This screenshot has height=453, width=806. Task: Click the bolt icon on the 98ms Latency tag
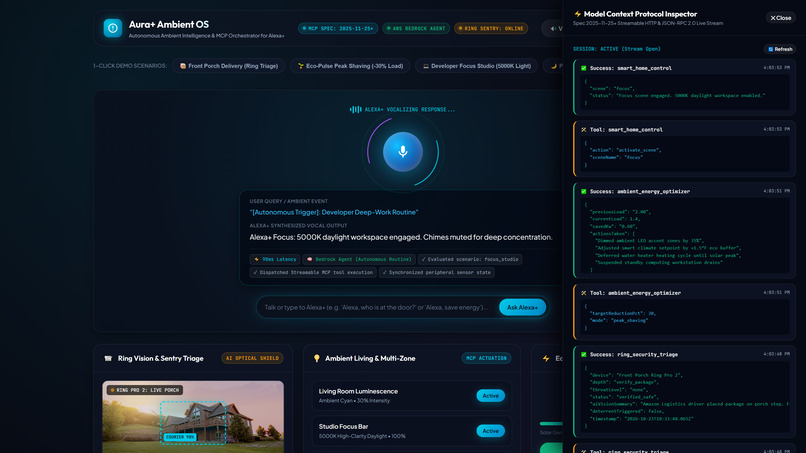[257, 259]
